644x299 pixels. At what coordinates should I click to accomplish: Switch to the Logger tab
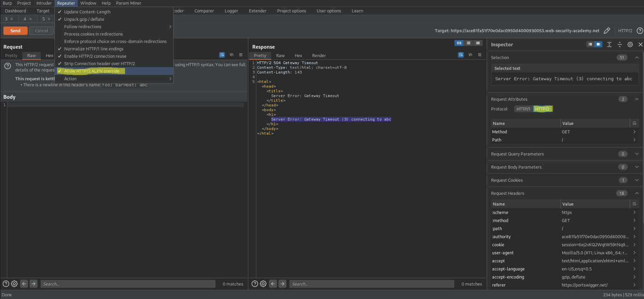[231, 11]
